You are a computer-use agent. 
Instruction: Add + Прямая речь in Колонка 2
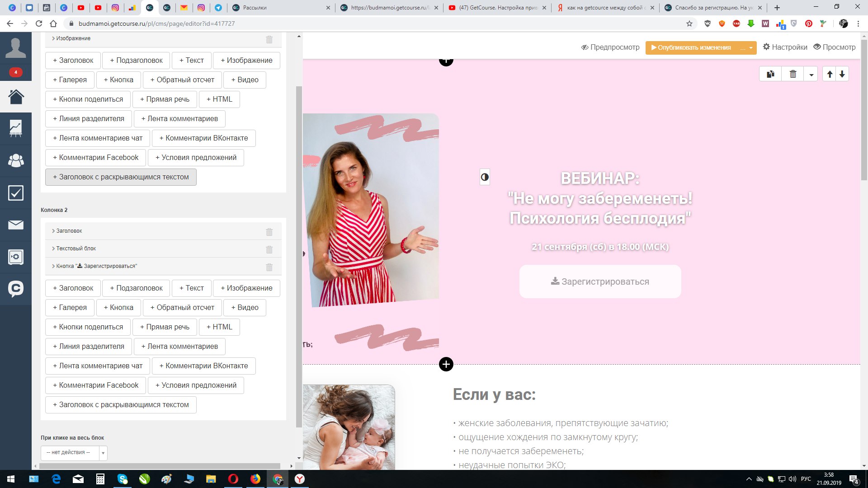165,327
